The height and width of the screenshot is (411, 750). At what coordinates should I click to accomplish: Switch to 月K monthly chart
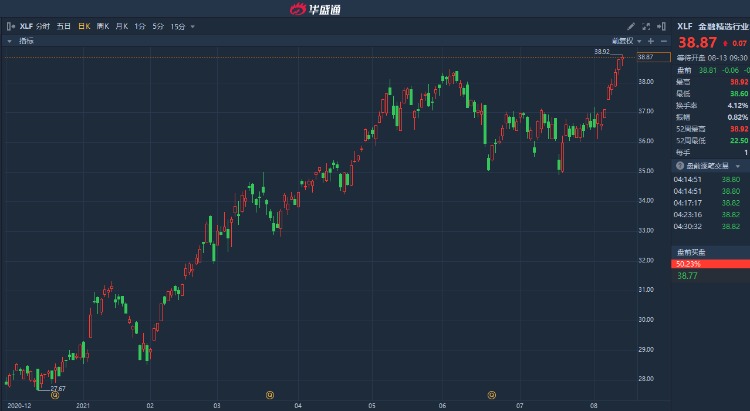(x=121, y=26)
